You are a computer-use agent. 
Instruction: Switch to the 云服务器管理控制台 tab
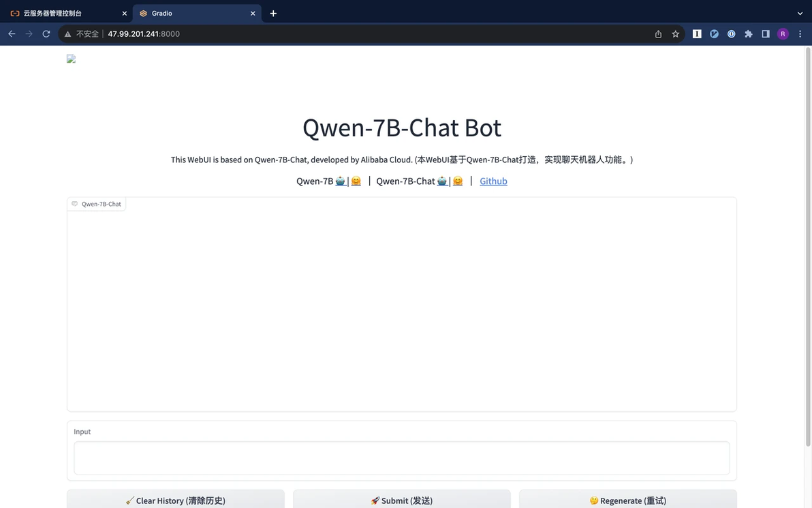(66, 14)
